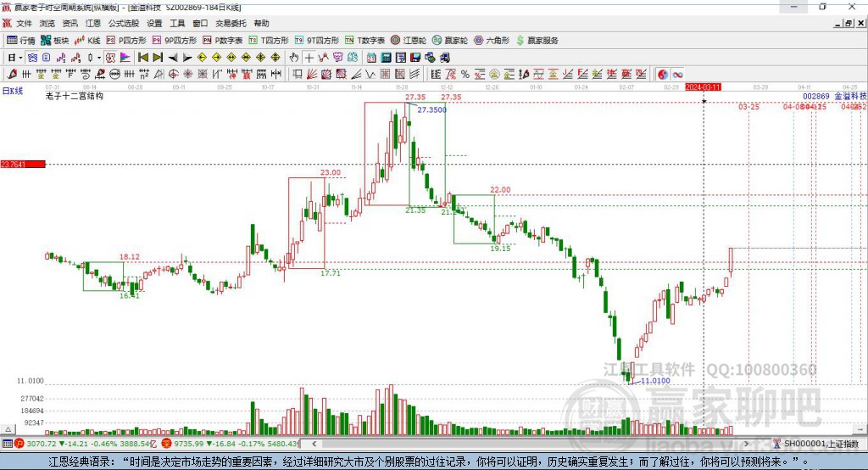Click the infinity loop icon
This screenshot has width=868, height=470.
coord(677,75)
